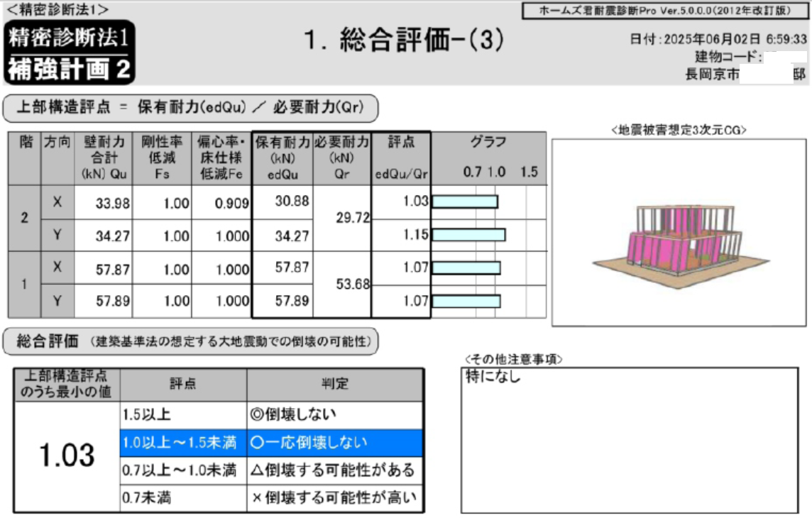Select the △倒壊する可能性がある judgment cell
The width and height of the screenshot is (812, 518).
335,470
